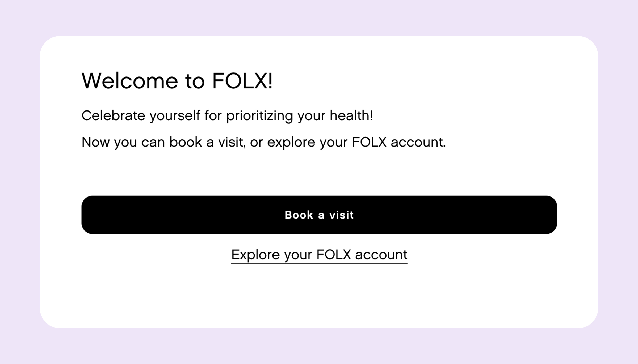The width and height of the screenshot is (638, 364).
Task: Click the book a visit instruction sentence
Action: coord(264,142)
